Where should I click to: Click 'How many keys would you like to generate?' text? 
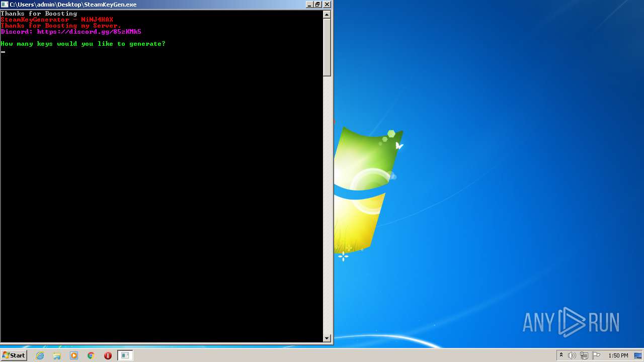83,44
